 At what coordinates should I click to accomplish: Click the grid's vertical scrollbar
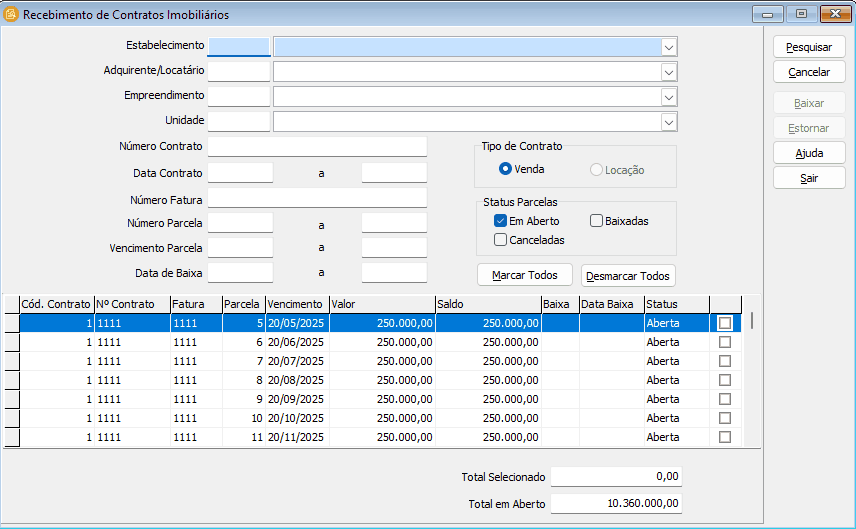[x=752, y=380]
